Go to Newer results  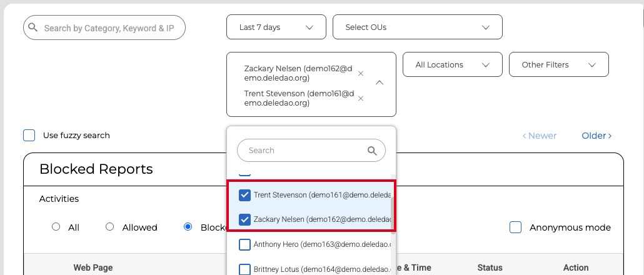(539, 136)
